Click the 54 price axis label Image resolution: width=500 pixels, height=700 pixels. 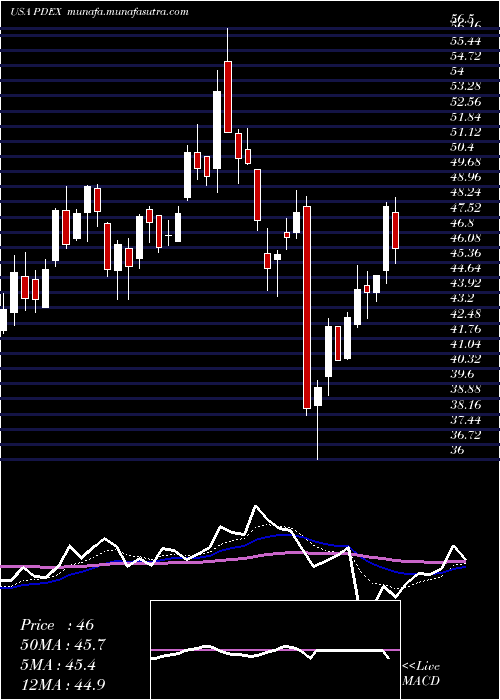(x=458, y=71)
